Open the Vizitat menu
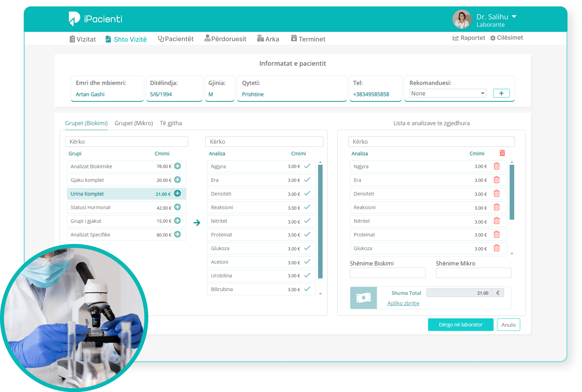This screenshot has height=392, width=582. click(83, 39)
